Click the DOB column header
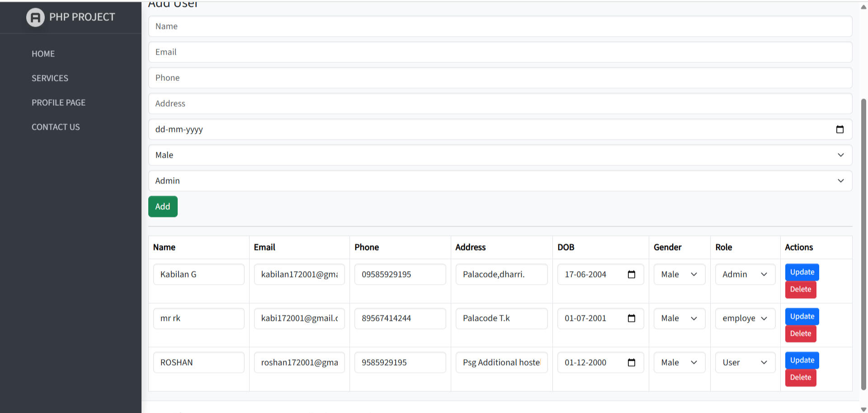Screen dimensions: 868x413 566,247
